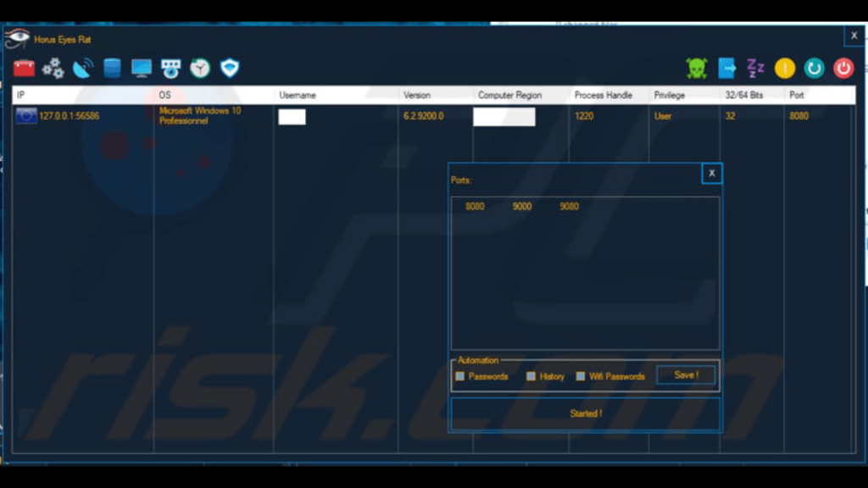Click the blue wifi shield icon

point(230,68)
